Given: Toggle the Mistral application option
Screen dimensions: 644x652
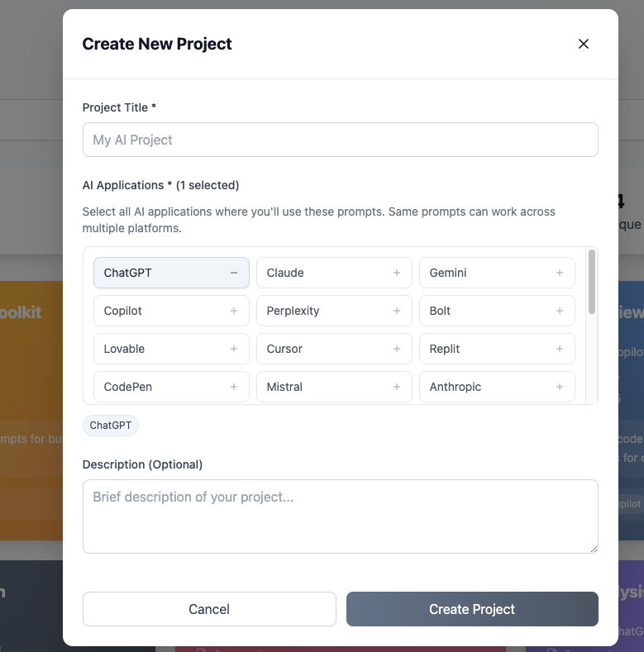Looking at the screenshot, I should tap(334, 387).
